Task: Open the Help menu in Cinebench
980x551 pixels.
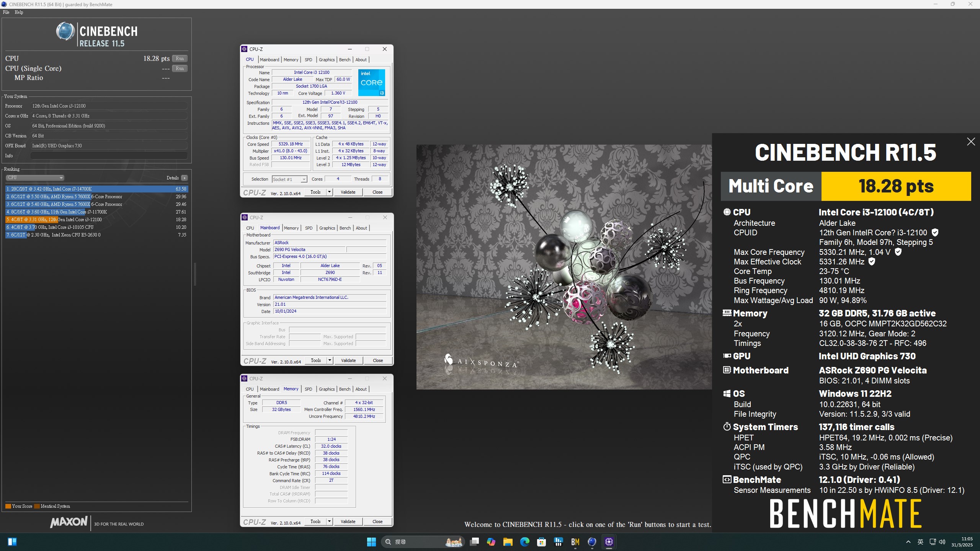Action: (x=19, y=12)
